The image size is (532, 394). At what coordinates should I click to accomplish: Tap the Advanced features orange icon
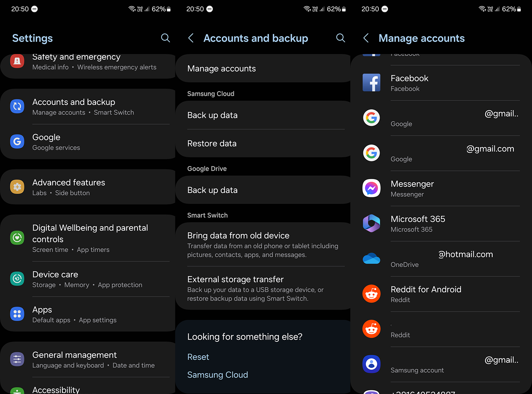point(17,187)
